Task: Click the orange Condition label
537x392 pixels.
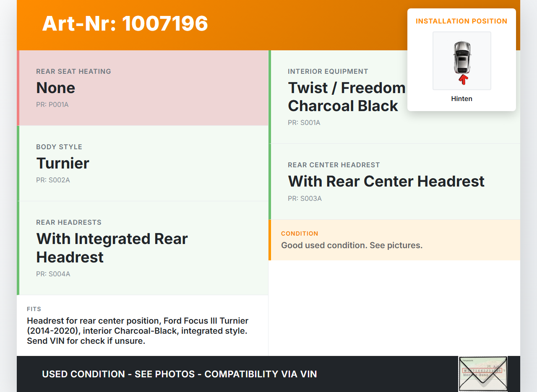Action: click(x=300, y=234)
